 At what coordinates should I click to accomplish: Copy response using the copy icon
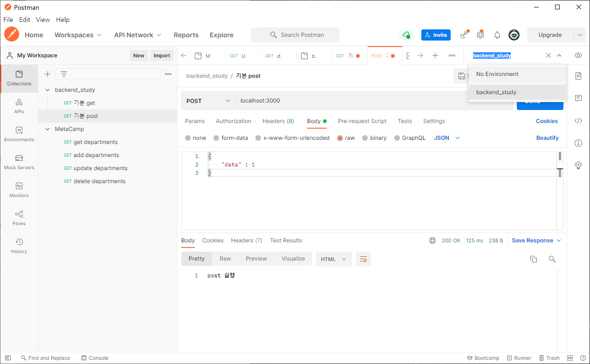pos(534,259)
